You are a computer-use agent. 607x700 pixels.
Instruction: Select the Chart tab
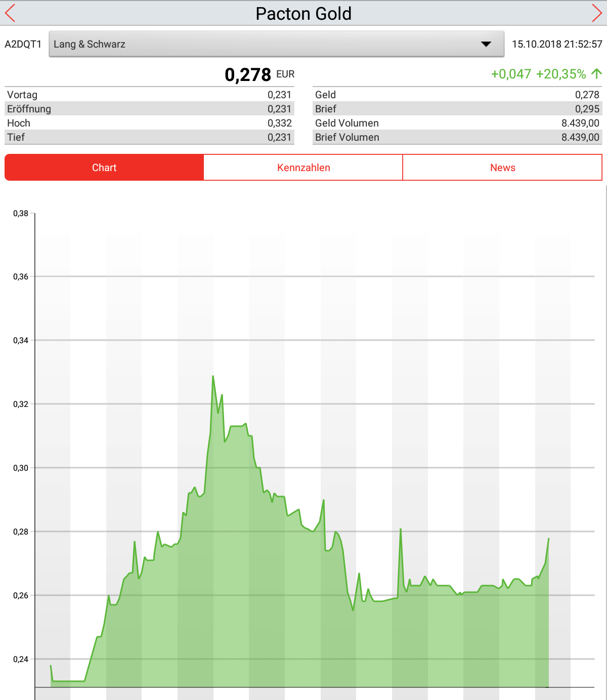point(104,168)
